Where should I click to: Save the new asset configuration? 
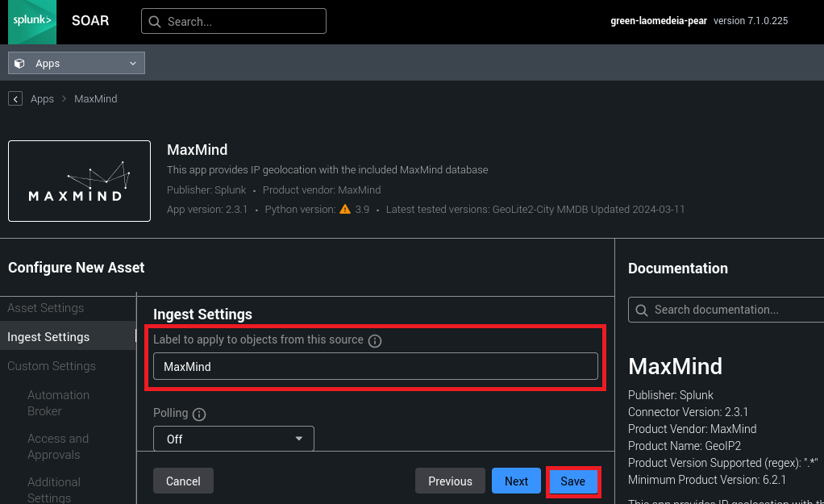(x=572, y=481)
